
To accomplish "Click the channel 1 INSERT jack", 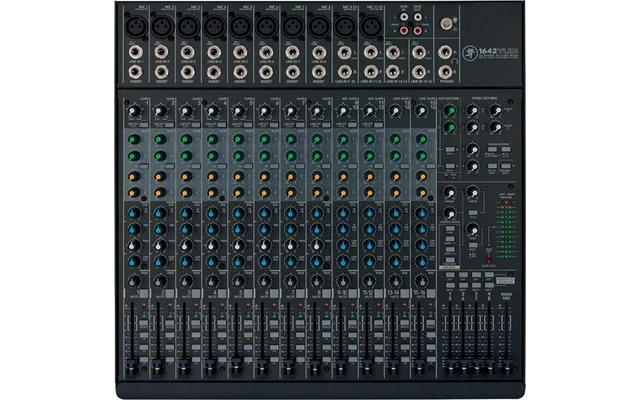I will [136, 72].
